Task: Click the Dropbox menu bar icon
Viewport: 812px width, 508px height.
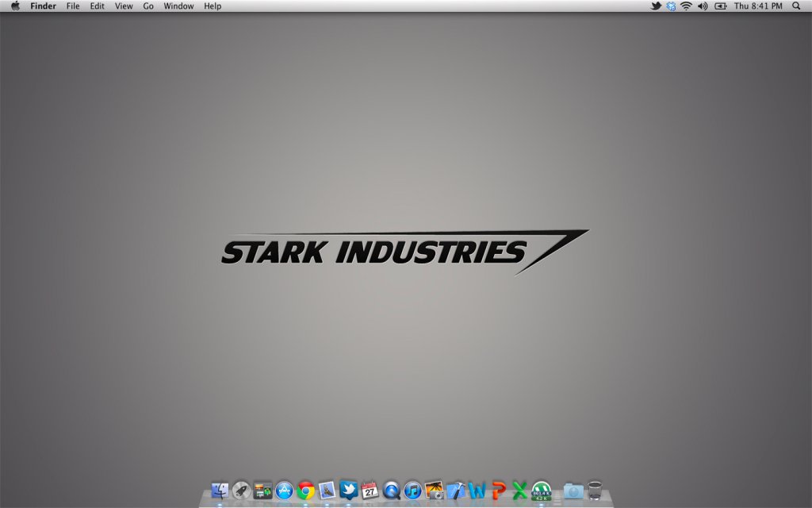Action: coord(671,6)
